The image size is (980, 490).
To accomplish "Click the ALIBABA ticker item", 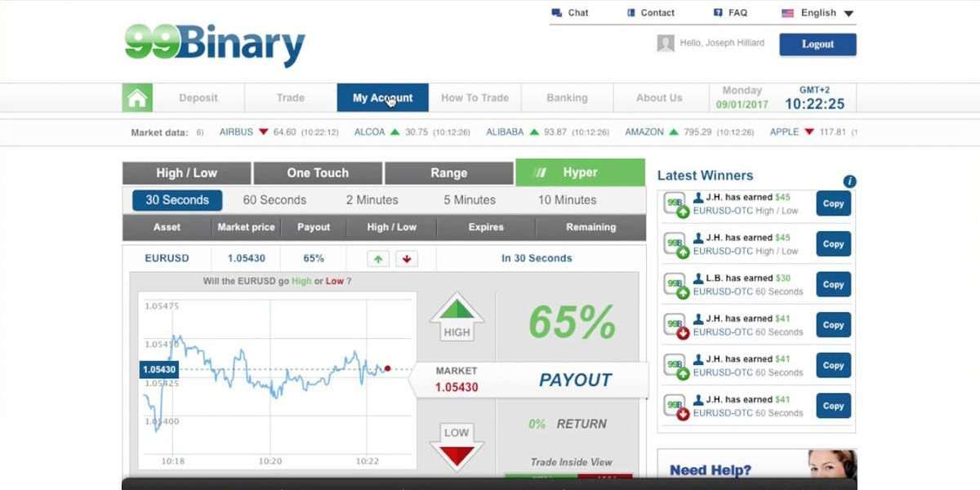I will pyautogui.click(x=547, y=132).
